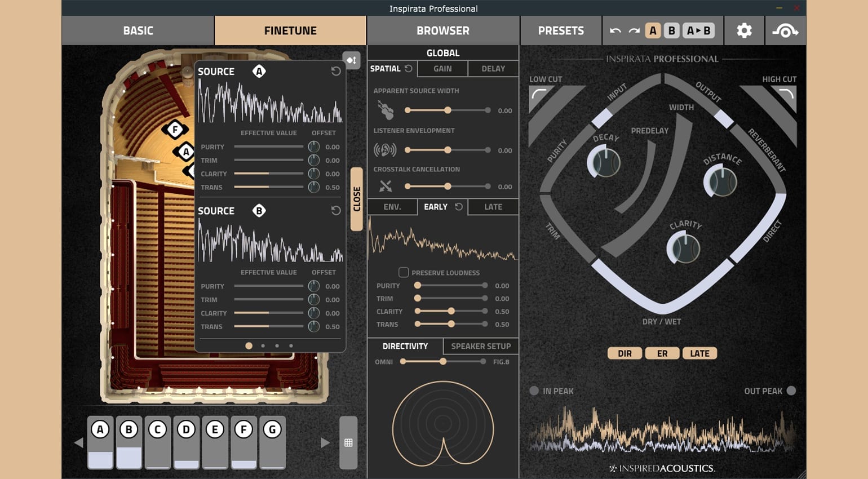Click the crossed-arrows Crosstalk Cancellation icon

386,186
